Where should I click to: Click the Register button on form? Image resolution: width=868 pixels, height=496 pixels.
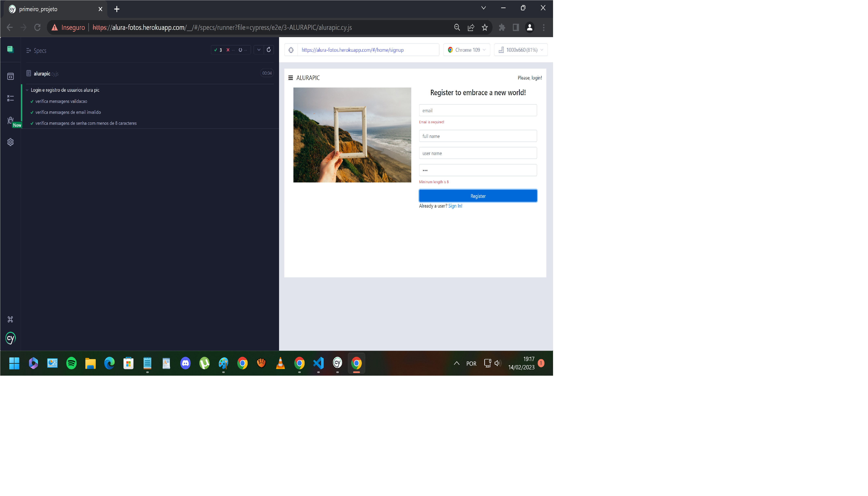point(478,196)
